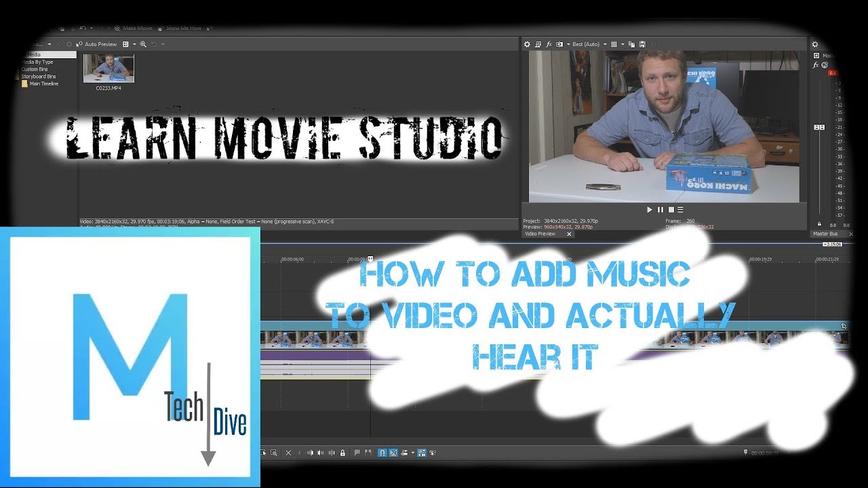Select Main Timeline bin

(41, 84)
